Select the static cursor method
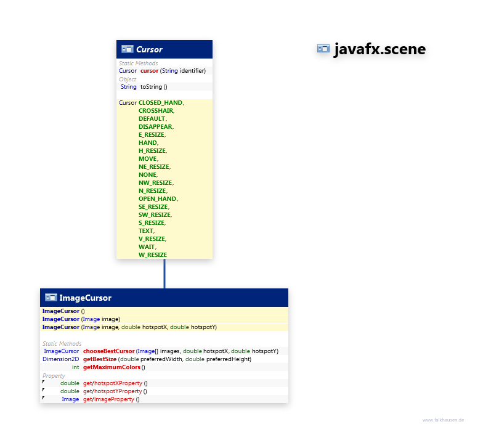Viewport: 499px width, 448px height. 149,71
